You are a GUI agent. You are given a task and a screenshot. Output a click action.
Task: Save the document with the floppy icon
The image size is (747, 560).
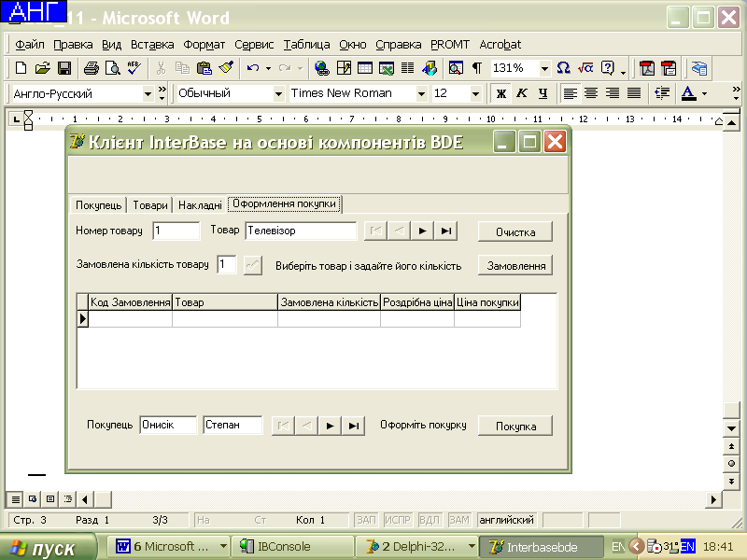tap(64, 68)
